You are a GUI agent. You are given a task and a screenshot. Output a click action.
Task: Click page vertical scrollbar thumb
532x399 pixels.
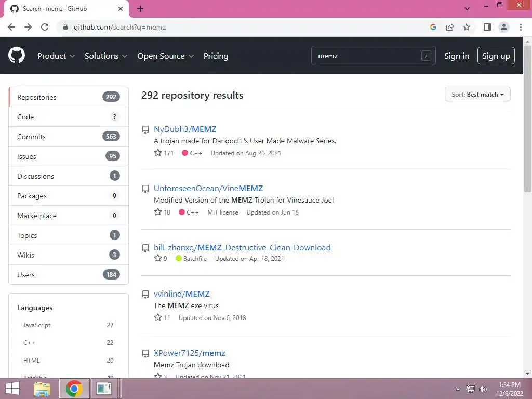click(527, 119)
